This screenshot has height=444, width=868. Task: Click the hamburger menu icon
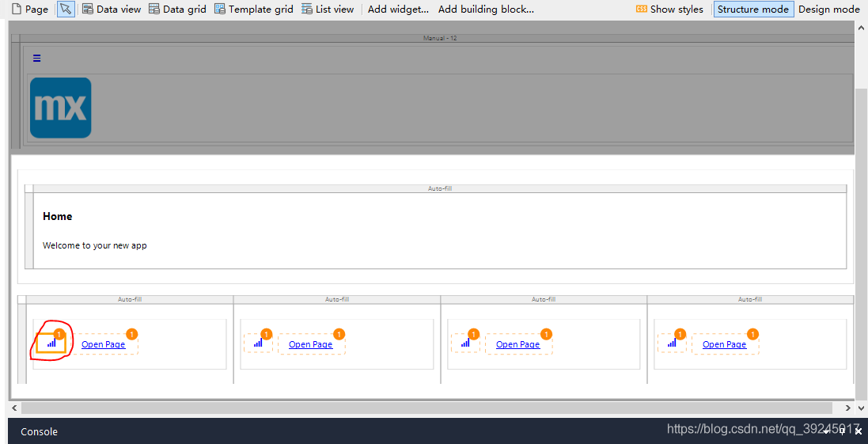(37, 58)
